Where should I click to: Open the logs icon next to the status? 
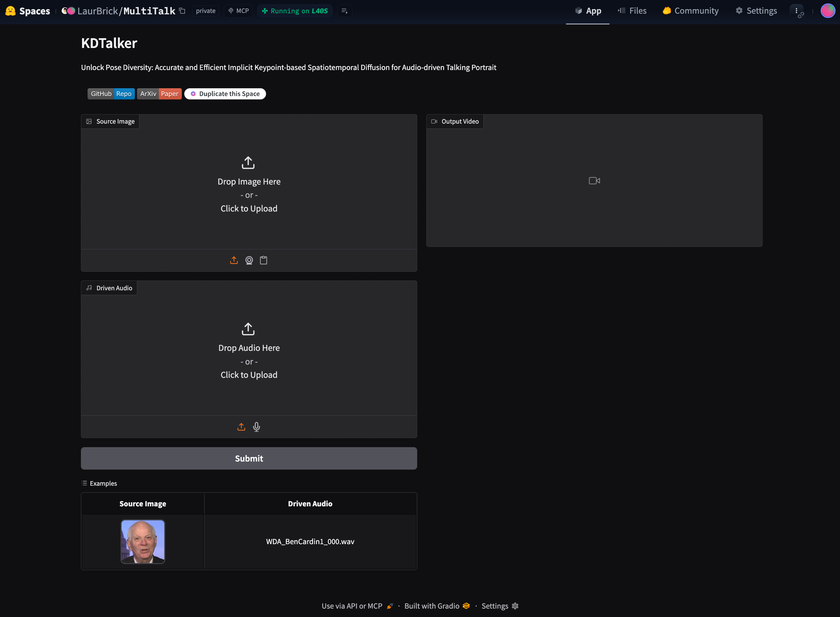tap(345, 11)
